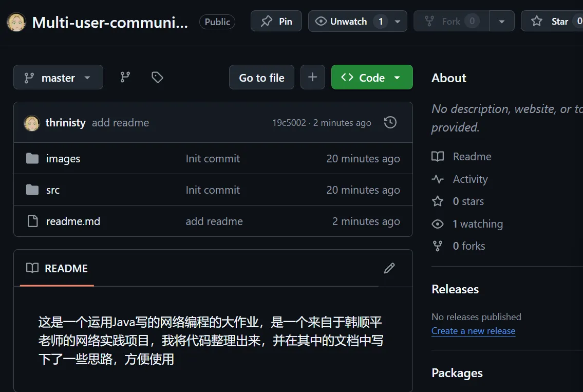This screenshot has width=583, height=392.
Task: View commit history clock icon
Action: (390, 122)
